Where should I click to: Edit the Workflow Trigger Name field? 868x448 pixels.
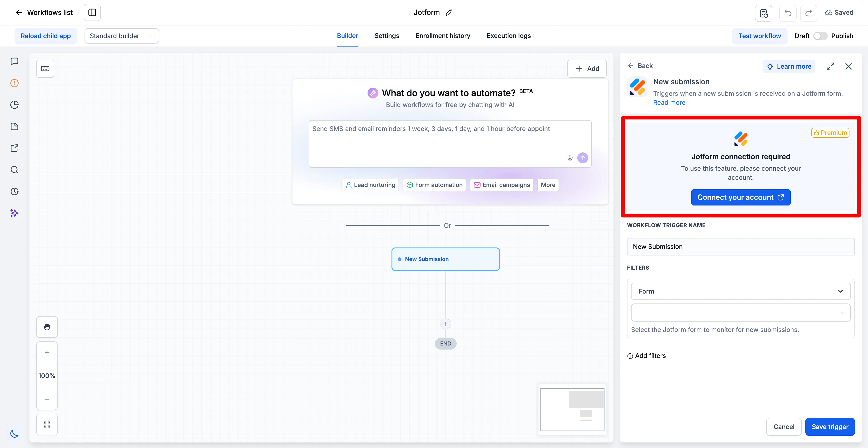click(741, 247)
